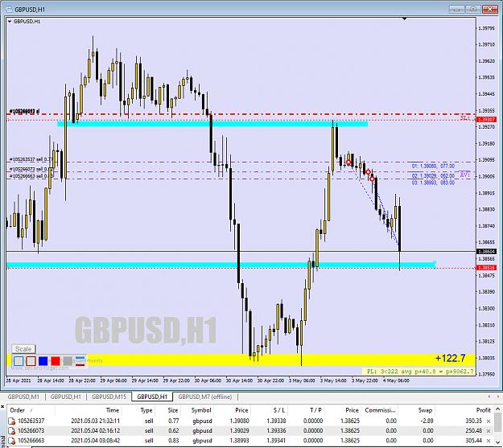
Task: Click the 'PL: 3<222 avg' summary line
Action: click(420, 372)
